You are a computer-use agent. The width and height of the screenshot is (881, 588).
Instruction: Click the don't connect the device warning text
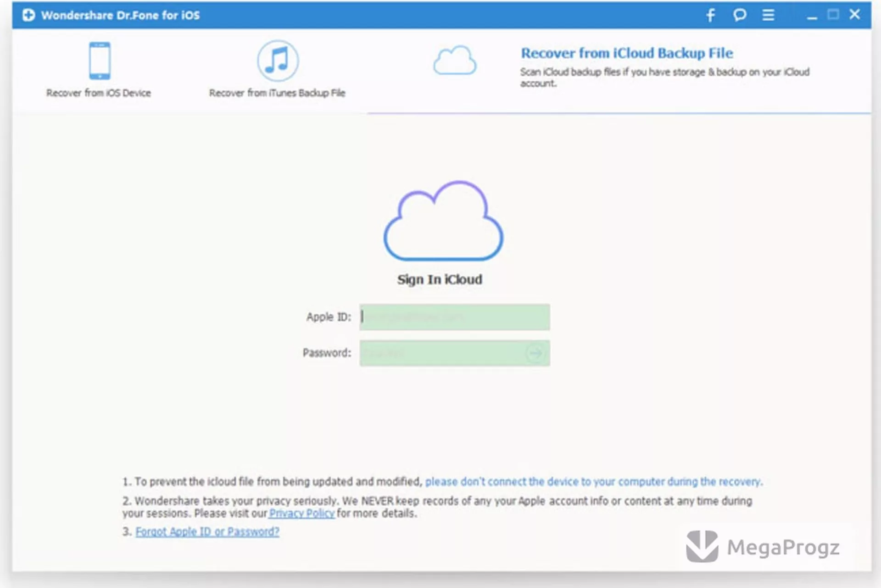tap(594, 482)
